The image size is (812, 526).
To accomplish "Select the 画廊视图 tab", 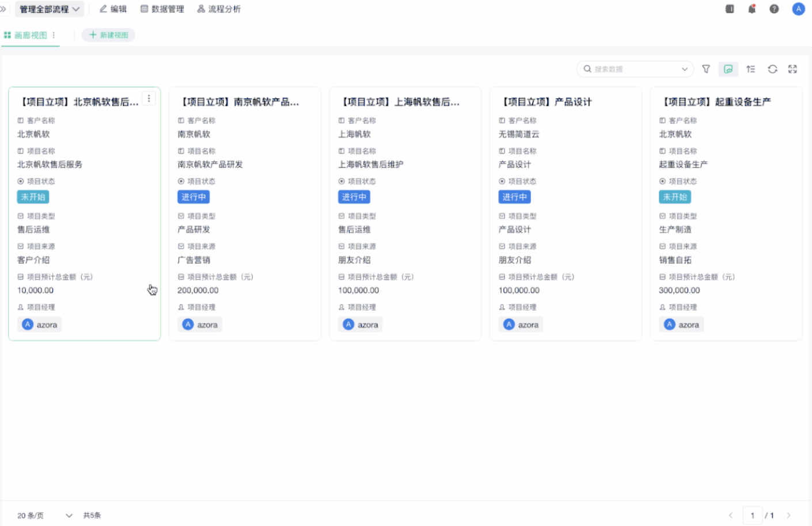I will click(30, 35).
